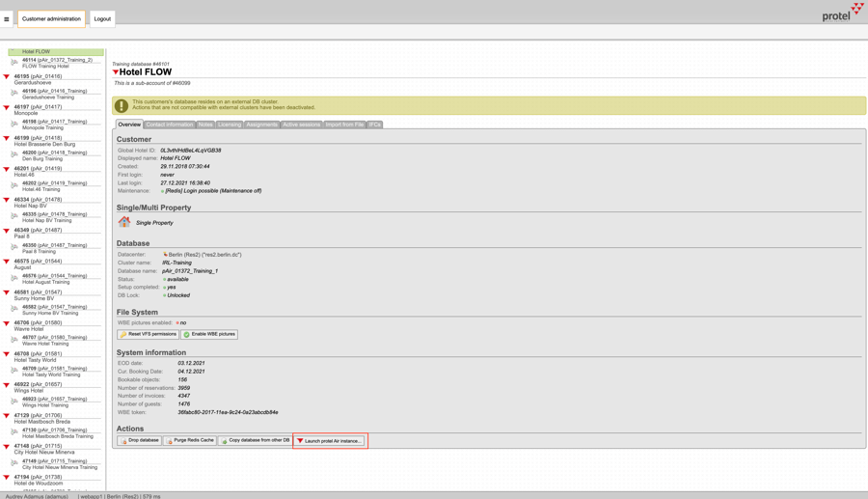This screenshot has width=868, height=499.
Task: Go to the Active sessions tab
Action: point(301,125)
